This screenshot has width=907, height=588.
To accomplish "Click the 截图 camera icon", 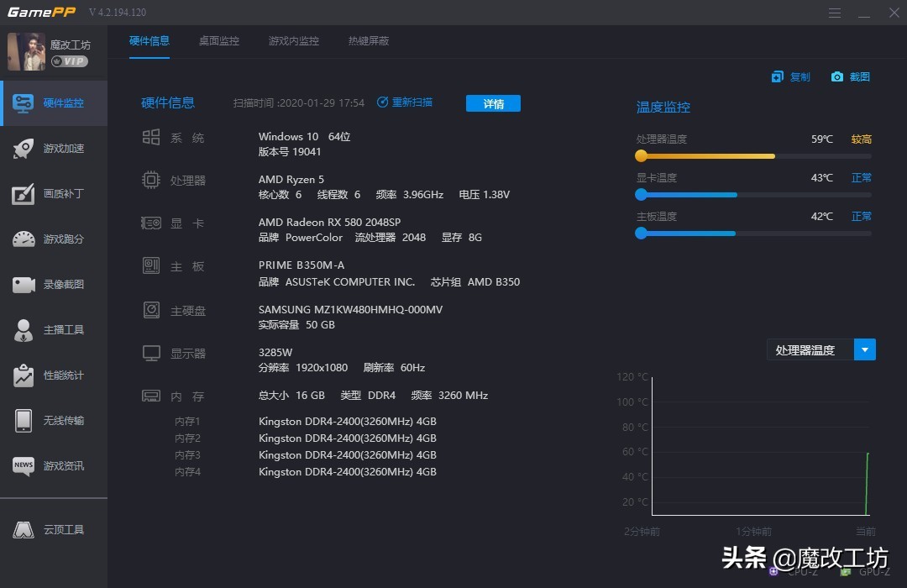I will click(x=837, y=77).
